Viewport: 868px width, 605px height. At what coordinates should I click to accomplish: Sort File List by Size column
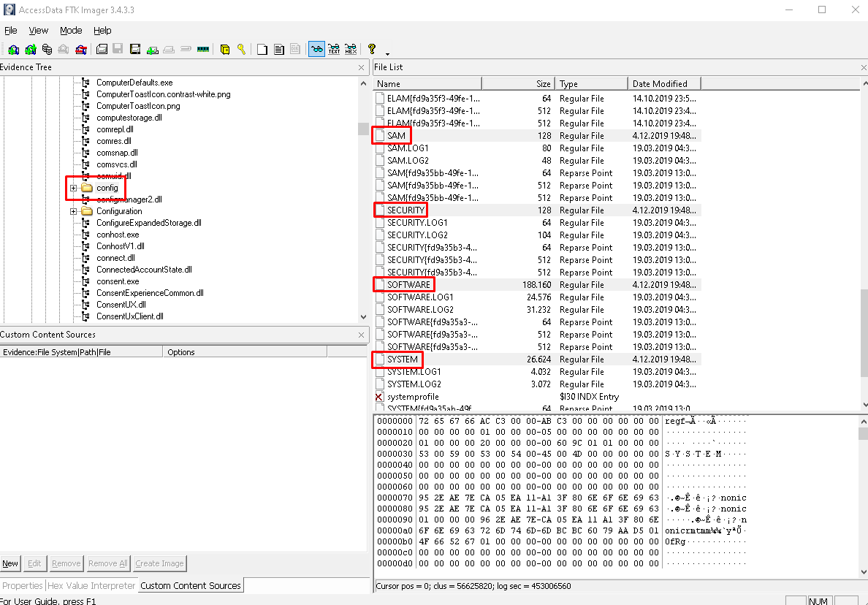point(518,83)
